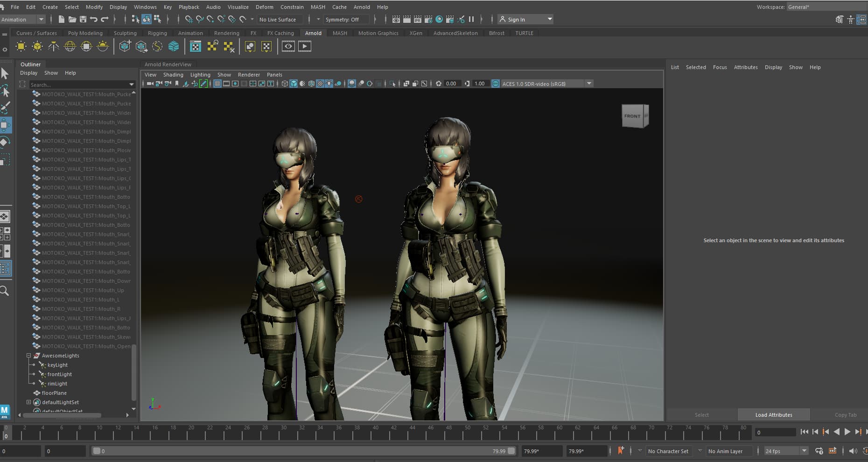The height and width of the screenshot is (462, 868).
Task: Click the magnifier search icon on left sidebar
Action: coord(5,291)
